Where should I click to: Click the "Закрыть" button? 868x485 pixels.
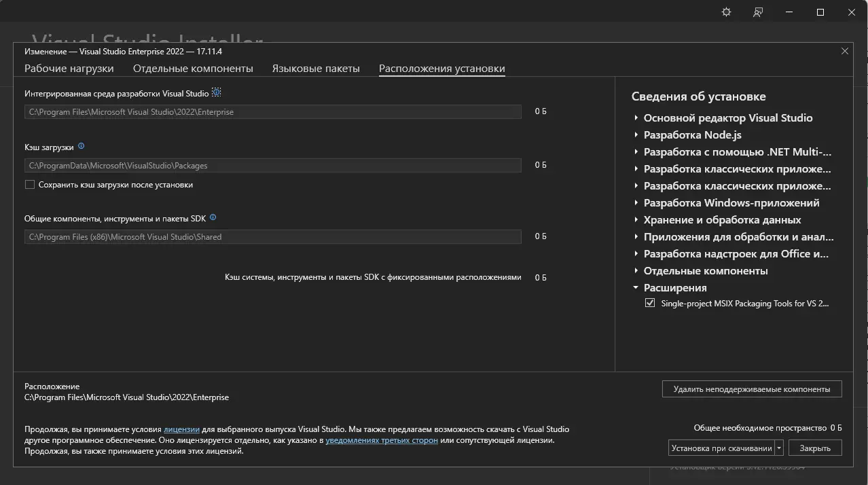point(814,447)
